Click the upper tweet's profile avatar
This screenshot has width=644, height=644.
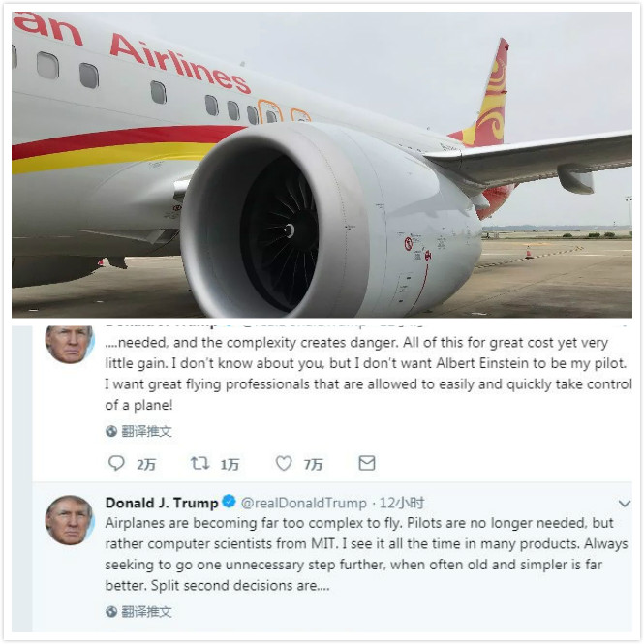70,344
